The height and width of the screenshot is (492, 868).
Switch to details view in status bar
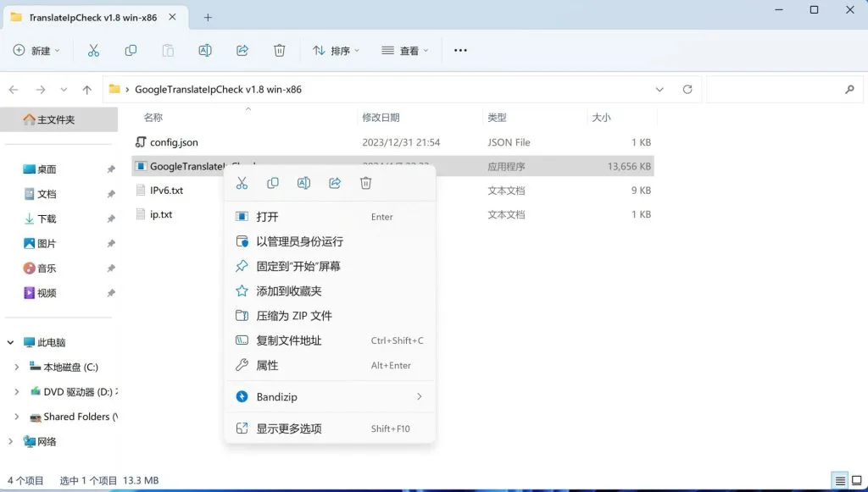click(840, 480)
